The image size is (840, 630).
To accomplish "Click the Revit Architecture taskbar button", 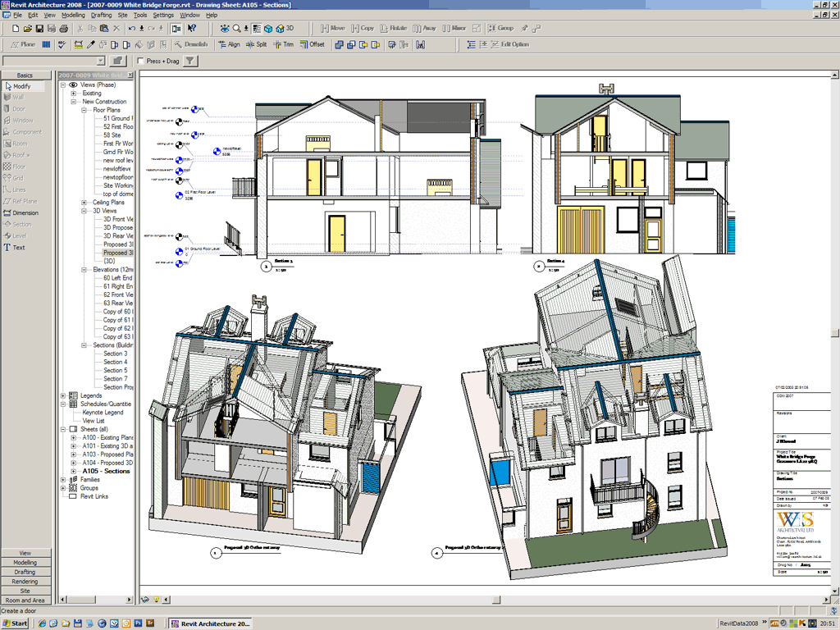I will 210,623.
